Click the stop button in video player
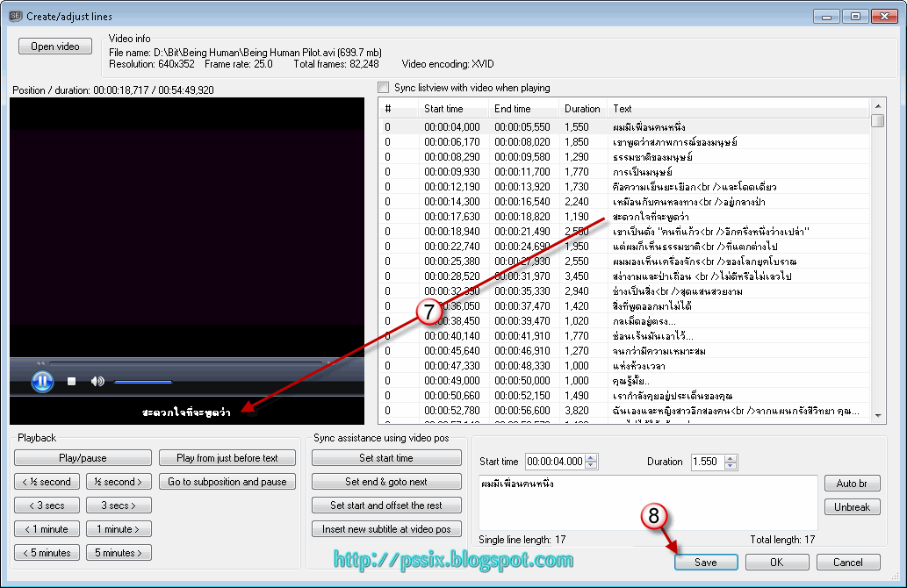Image resolution: width=907 pixels, height=588 pixels. tap(72, 382)
